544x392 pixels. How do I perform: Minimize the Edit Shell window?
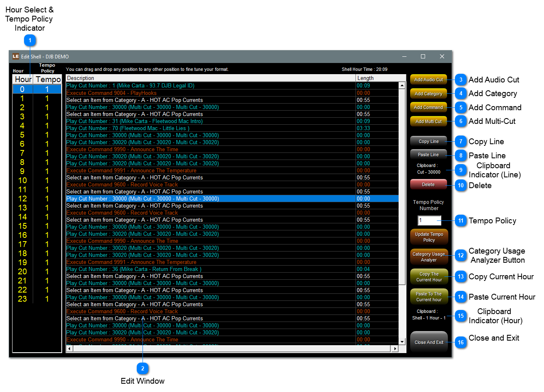point(404,56)
